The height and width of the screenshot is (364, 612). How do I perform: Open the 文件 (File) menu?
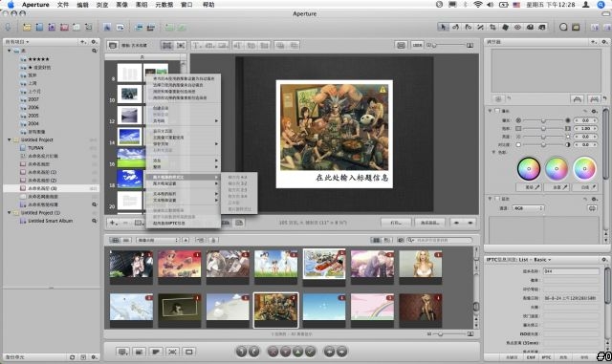click(x=62, y=4)
